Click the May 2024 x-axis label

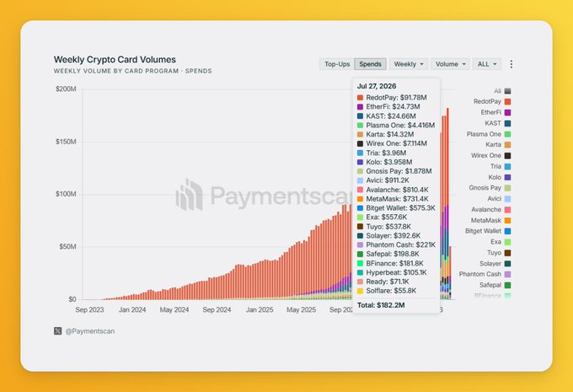click(x=174, y=310)
